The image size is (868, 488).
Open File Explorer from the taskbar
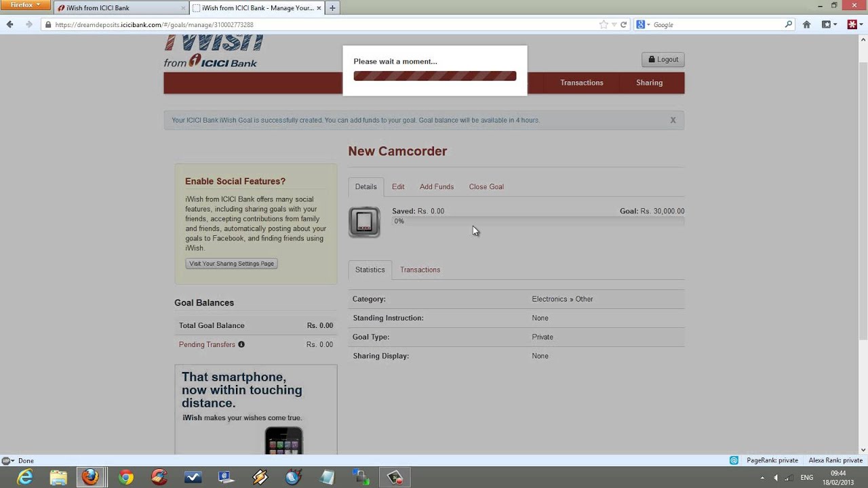click(58, 477)
